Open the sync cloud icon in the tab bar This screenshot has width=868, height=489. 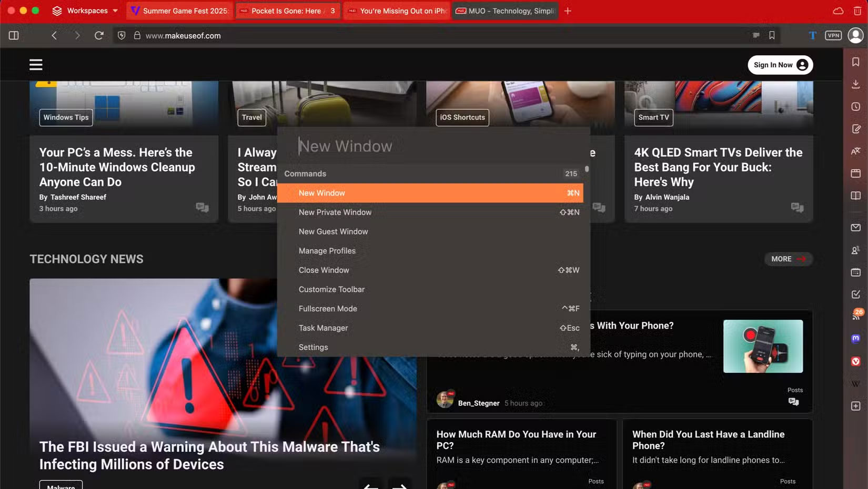point(839,11)
